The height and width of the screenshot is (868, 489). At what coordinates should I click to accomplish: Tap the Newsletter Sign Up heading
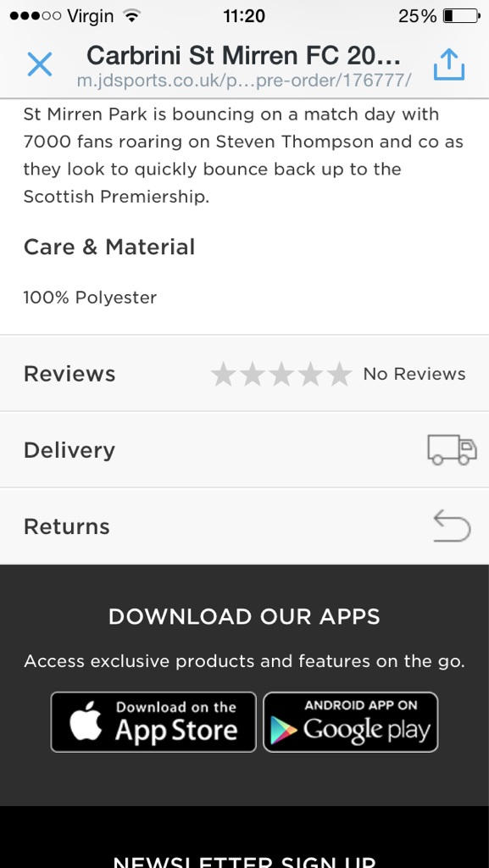244,861
